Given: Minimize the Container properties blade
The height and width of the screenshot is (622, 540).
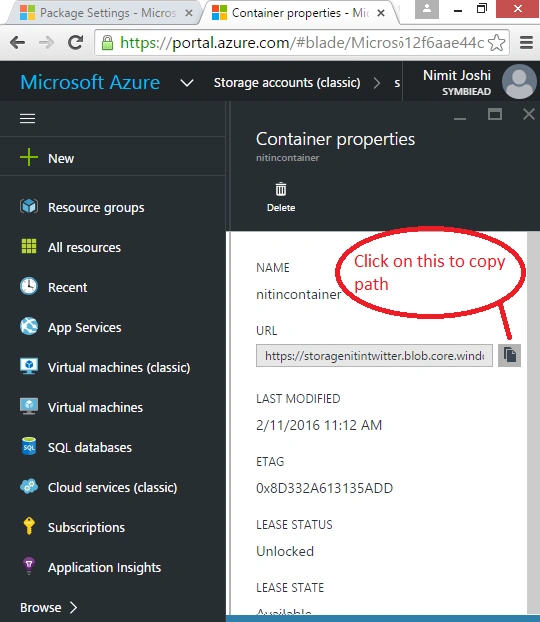Looking at the screenshot, I should [x=460, y=117].
